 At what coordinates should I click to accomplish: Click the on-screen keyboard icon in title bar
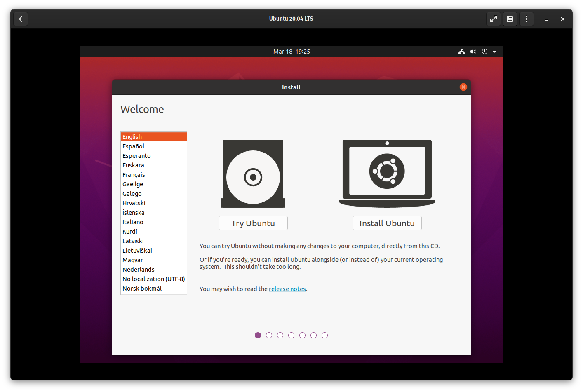click(510, 19)
